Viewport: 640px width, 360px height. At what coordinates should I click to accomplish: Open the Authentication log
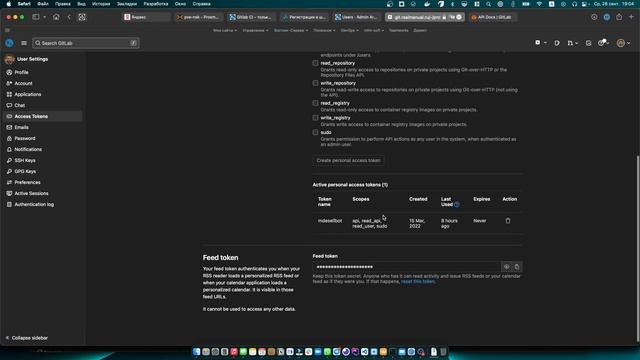pyautogui.click(x=34, y=204)
